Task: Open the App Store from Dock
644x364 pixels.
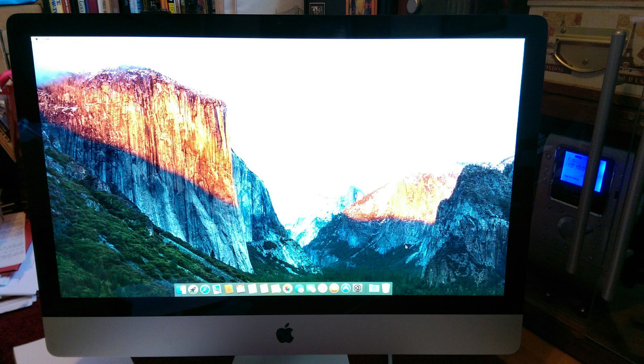Action: (346, 288)
